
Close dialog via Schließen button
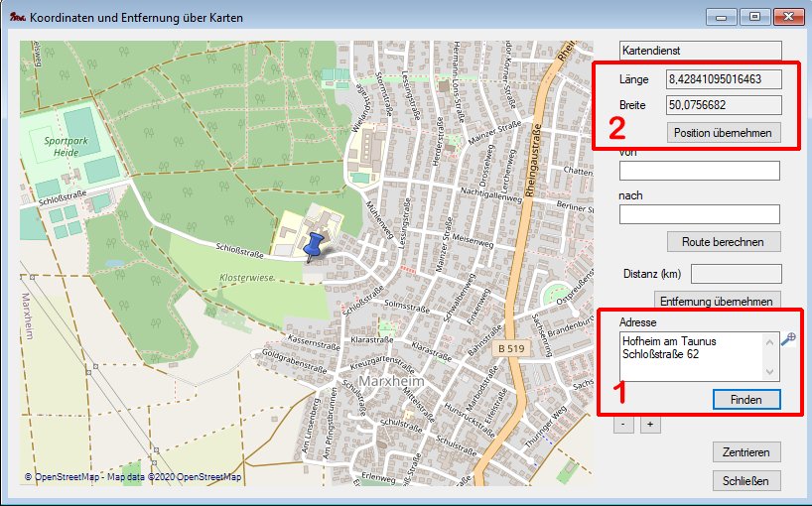746,481
